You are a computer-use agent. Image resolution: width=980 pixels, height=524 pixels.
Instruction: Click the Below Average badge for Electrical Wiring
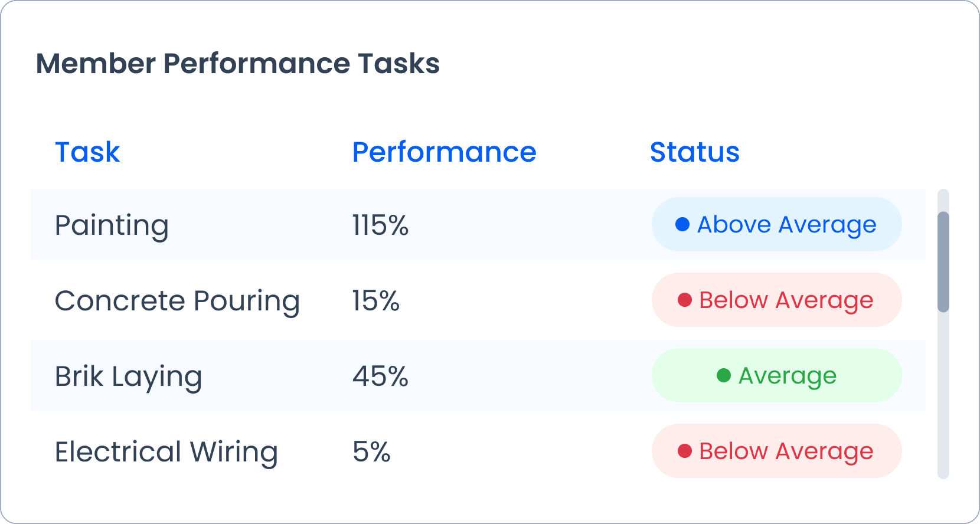coord(776,451)
